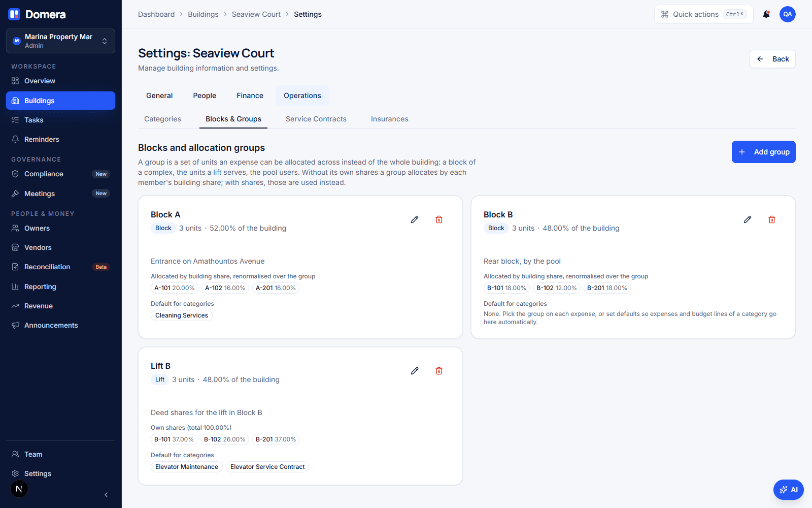The image size is (812, 508).
Task: Open Compliance in the sidebar
Action: (60, 174)
